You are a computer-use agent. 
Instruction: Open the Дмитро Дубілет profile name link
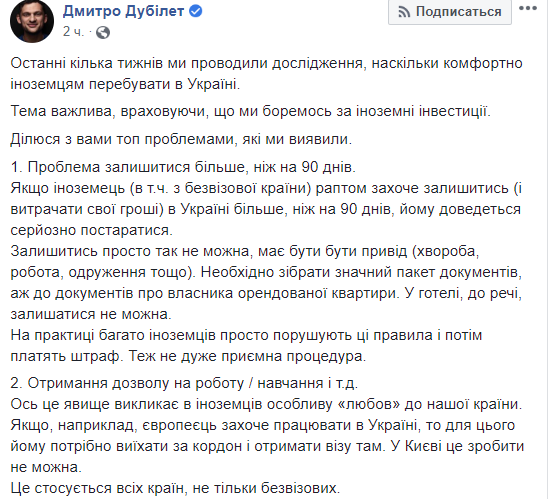click(x=123, y=11)
